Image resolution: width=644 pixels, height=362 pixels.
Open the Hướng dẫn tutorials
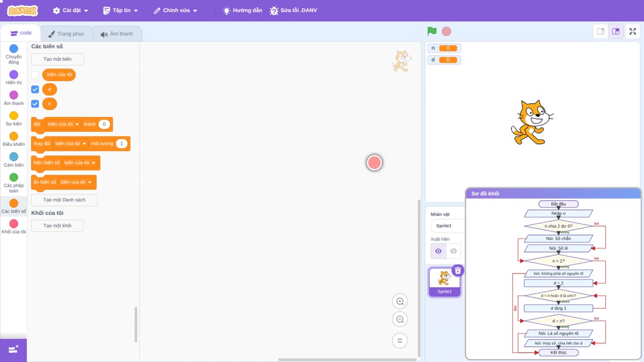coord(242,11)
